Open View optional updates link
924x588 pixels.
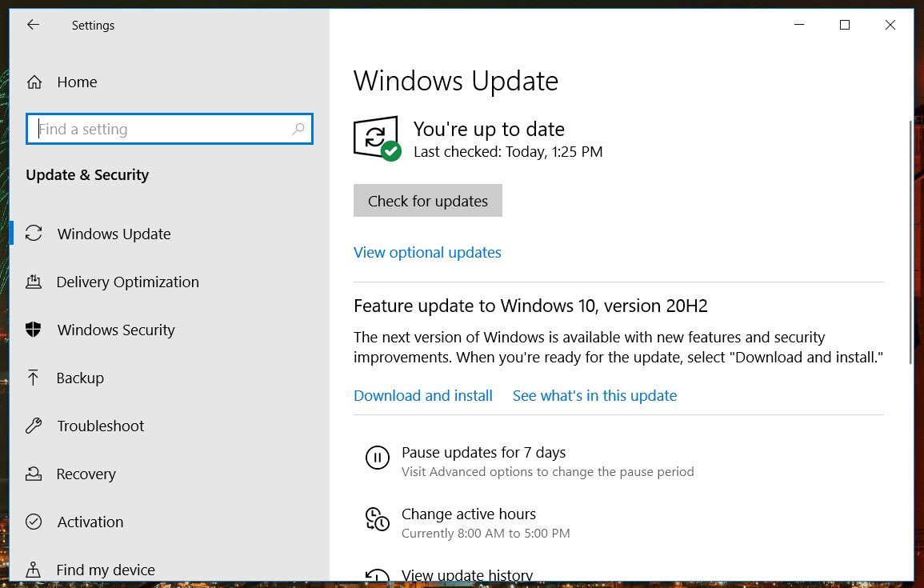[x=427, y=252]
